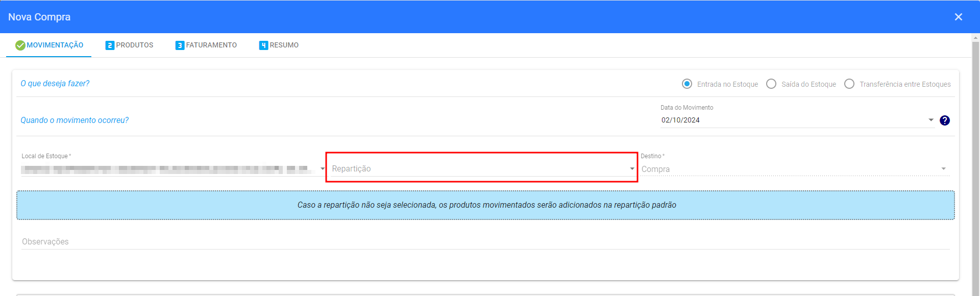Click the step 2 icon next to Produtos
The image size is (980, 296).
point(110,45)
